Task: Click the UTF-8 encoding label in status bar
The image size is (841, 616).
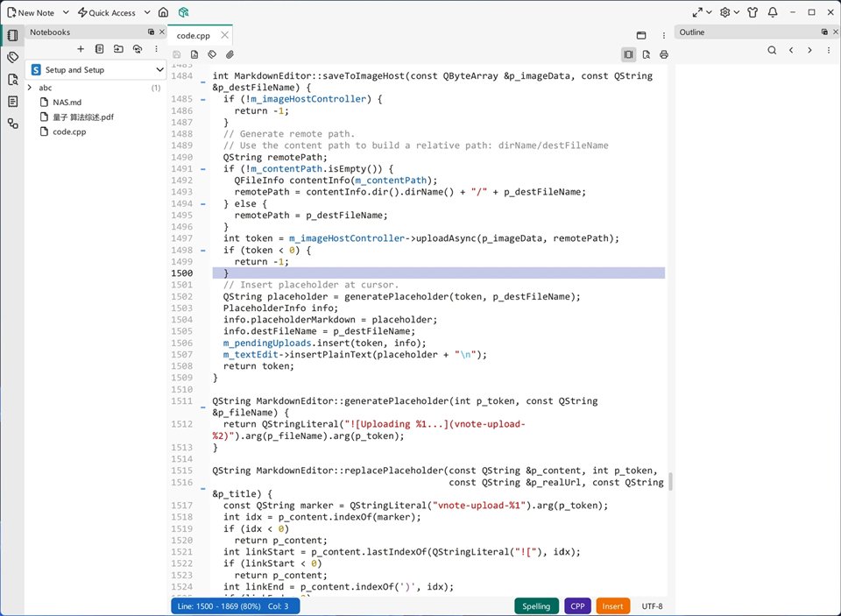Action: click(652, 606)
